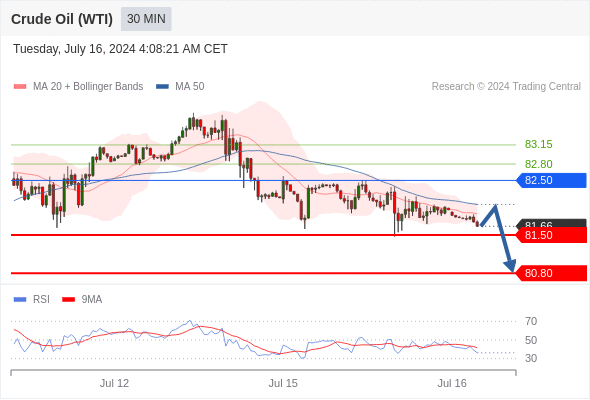Click the MA 20 + Bollinger Bands label
Viewport: 590px width, 400px height.
(x=88, y=87)
